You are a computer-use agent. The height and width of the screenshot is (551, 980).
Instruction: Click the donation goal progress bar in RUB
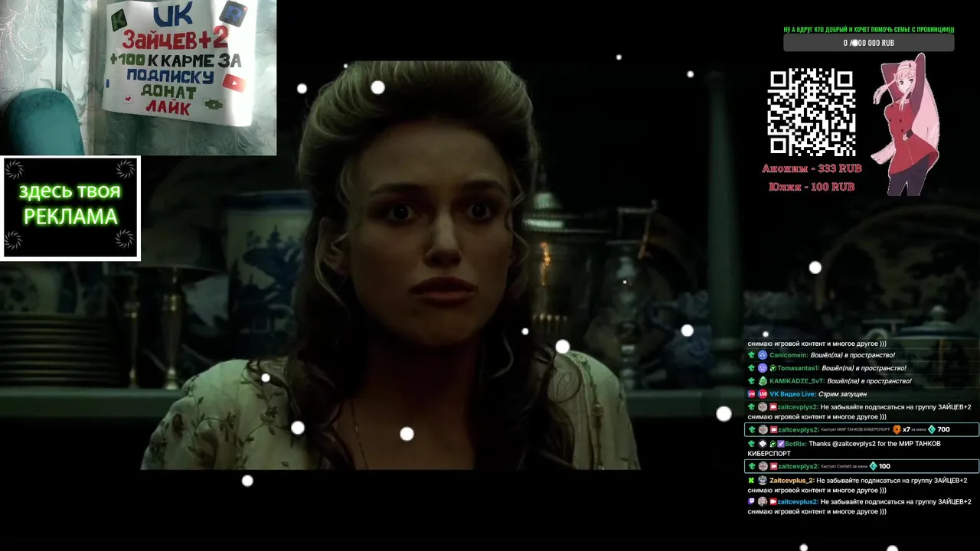coord(868,43)
